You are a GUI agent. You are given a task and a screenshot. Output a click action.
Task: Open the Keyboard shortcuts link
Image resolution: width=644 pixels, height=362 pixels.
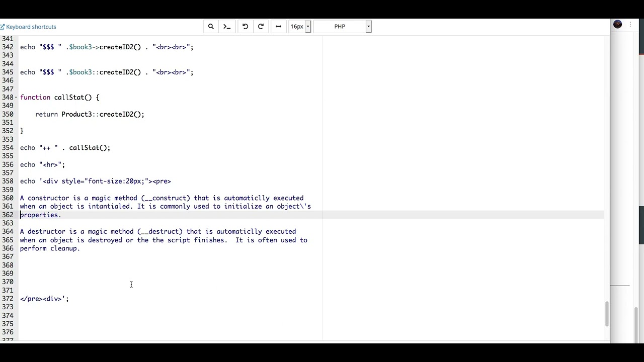[28, 27]
